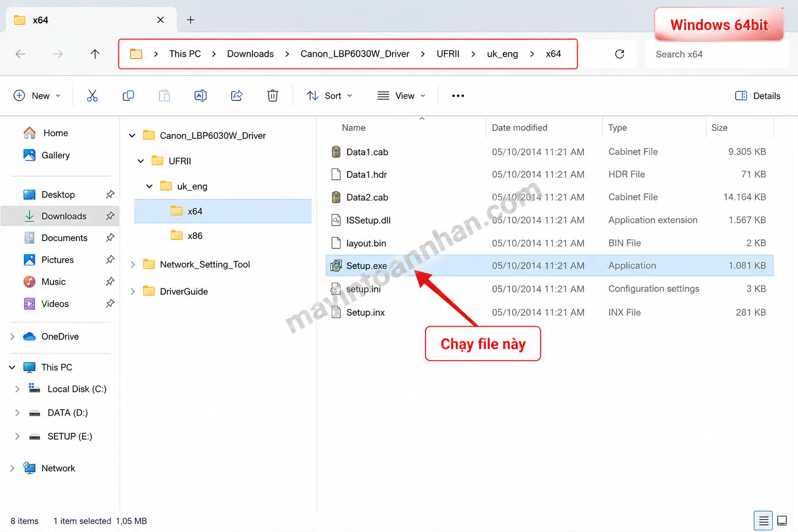798x532 pixels.
Task: Unpin Downloads from quick access
Action: point(110,216)
